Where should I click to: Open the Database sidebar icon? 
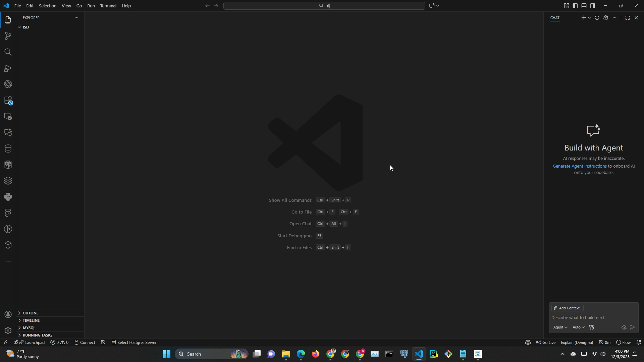coord(8,148)
